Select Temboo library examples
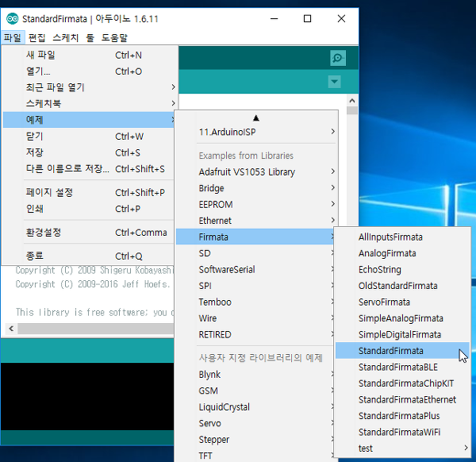This screenshot has height=462, width=476. click(x=255, y=302)
